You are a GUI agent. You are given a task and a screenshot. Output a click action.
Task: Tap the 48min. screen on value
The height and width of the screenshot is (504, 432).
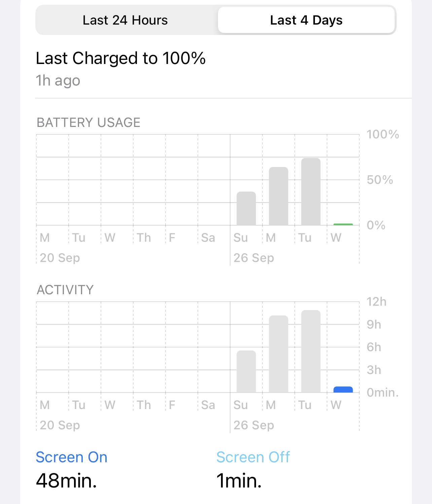[x=66, y=480]
